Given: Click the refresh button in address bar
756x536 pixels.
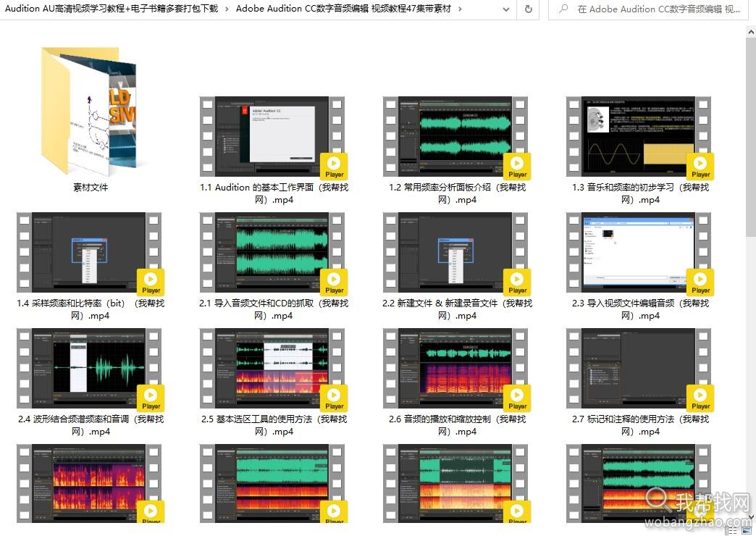Looking at the screenshot, I should click(529, 9).
